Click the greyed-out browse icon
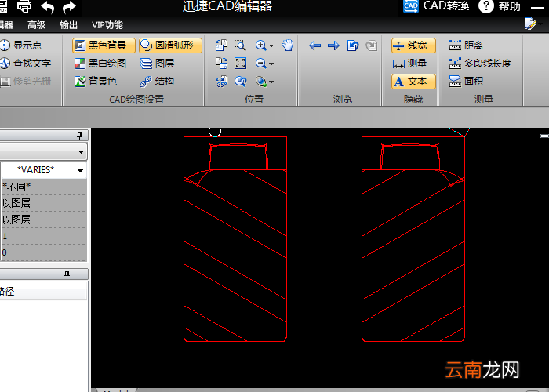This screenshot has height=392, width=549. [372, 45]
